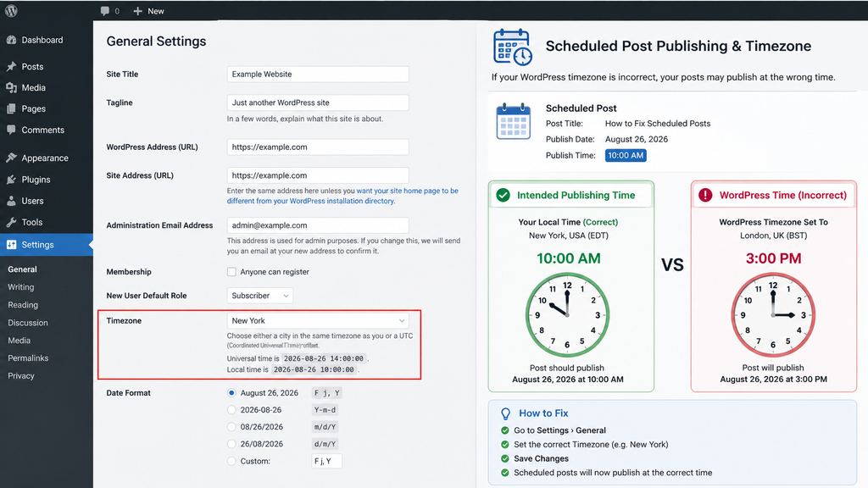Go to the Reading settings submenu

pos(23,305)
